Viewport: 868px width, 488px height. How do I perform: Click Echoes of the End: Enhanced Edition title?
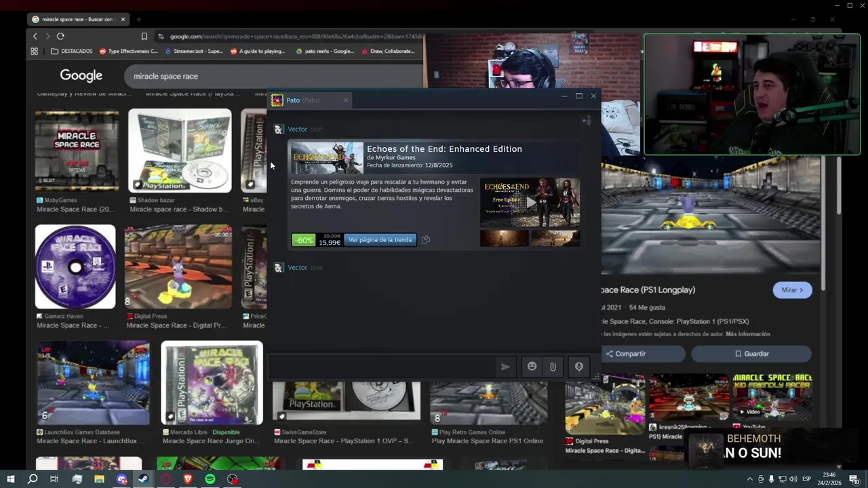444,149
